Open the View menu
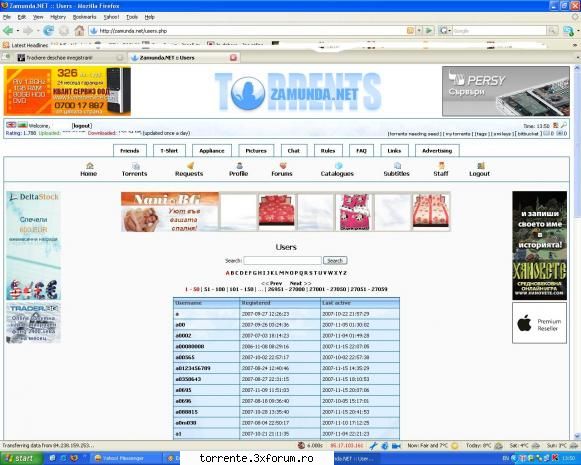This screenshot has height=465, width=581. pos(38,17)
